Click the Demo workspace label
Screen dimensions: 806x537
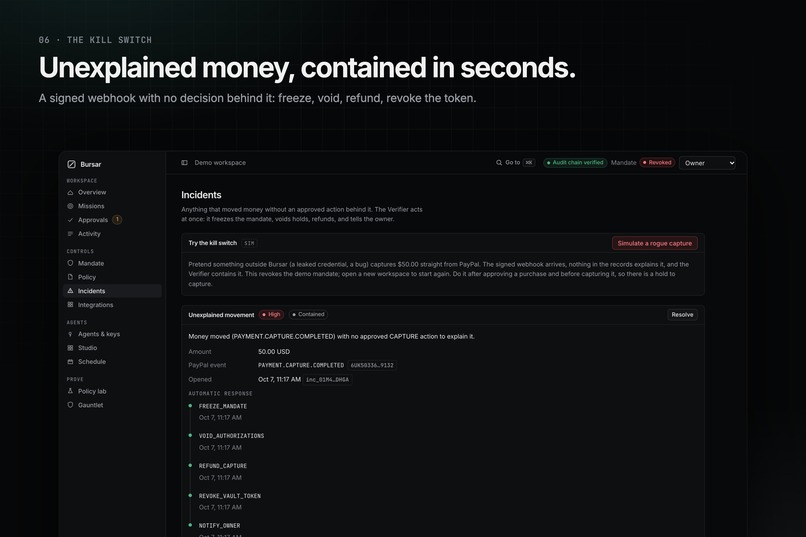coord(220,163)
